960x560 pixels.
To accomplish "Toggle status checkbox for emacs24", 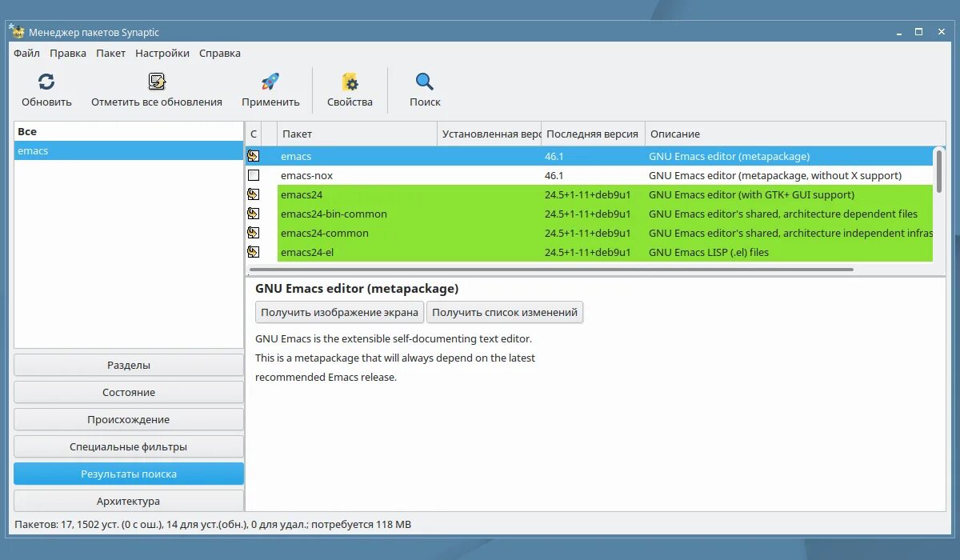I will pos(254,194).
